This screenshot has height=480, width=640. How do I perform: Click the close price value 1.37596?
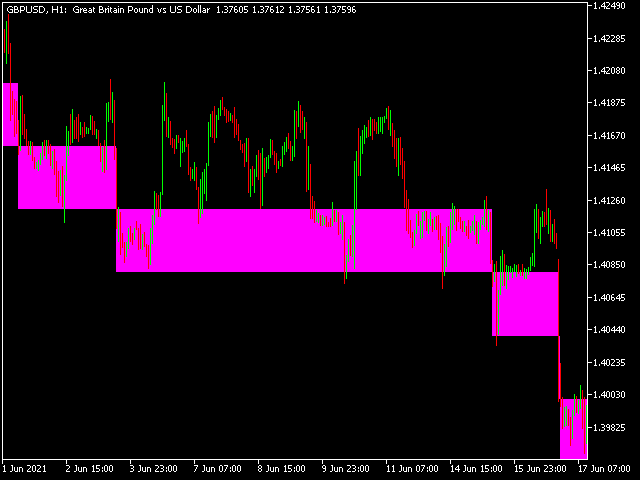point(340,9)
